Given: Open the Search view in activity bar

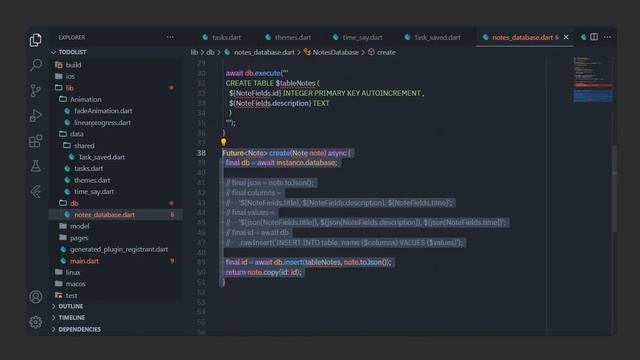Looking at the screenshot, I should tap(36, 65).
